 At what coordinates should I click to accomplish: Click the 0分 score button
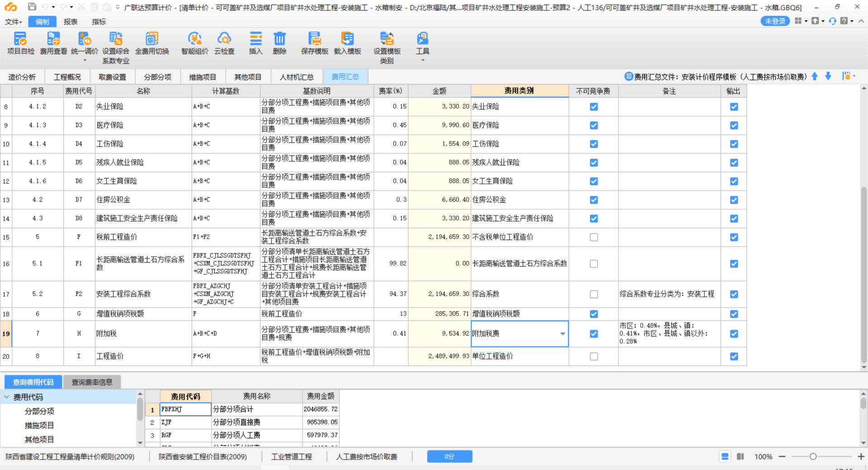pyautogui.click(x=449, y=456)
